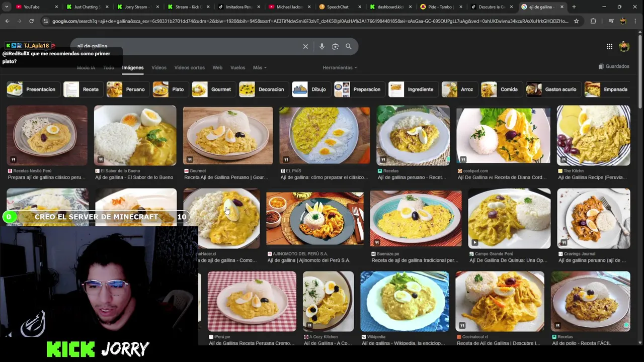
Task: Expand the Herramientas tools dropdown
Action: click(x=340, y=67)
